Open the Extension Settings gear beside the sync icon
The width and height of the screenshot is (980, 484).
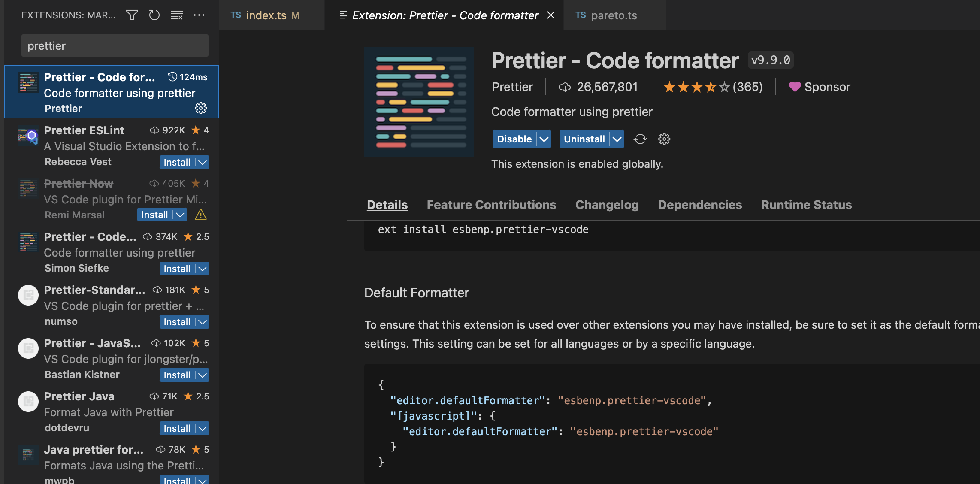664,139
